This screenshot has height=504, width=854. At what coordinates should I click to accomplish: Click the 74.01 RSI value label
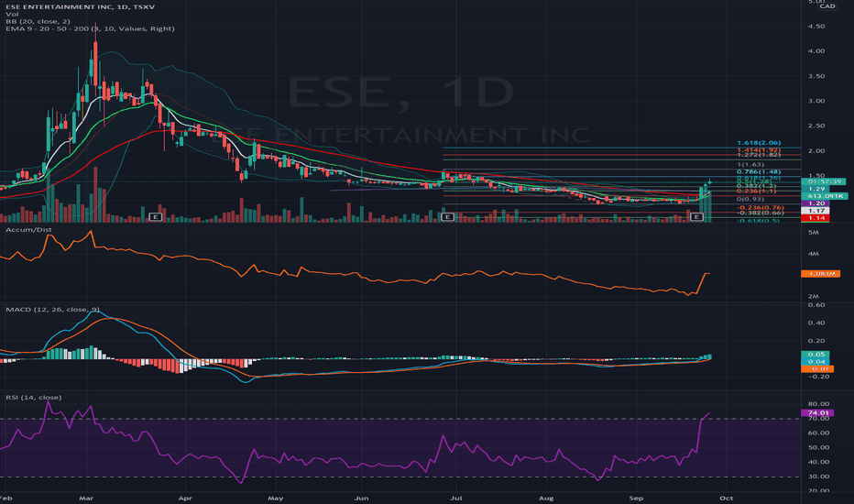pos(817,413)
